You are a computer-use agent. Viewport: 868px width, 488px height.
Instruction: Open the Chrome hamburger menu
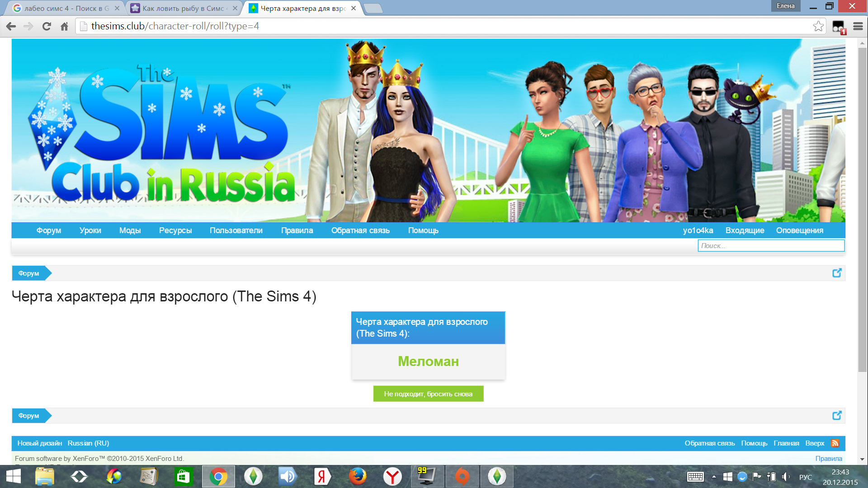[858, 26]
